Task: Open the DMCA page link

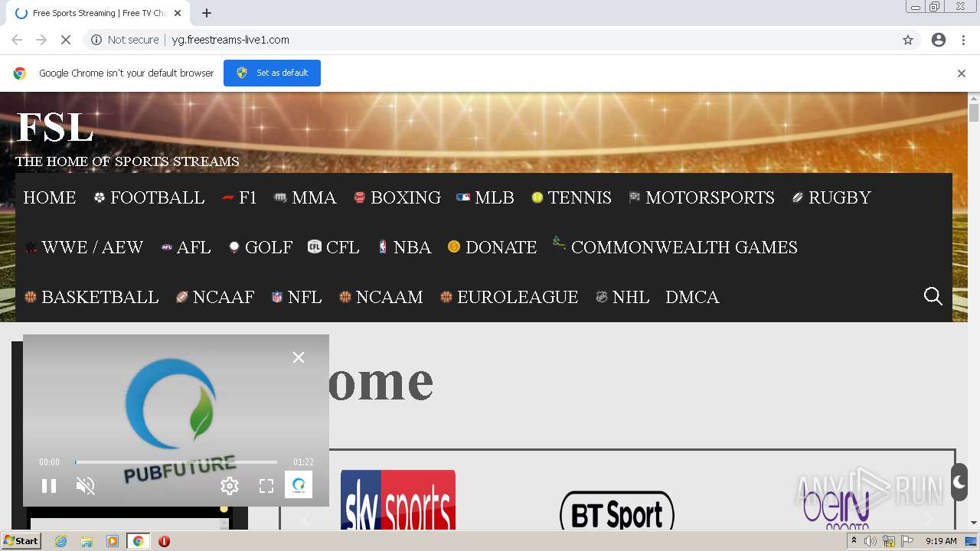Action: 692,297
